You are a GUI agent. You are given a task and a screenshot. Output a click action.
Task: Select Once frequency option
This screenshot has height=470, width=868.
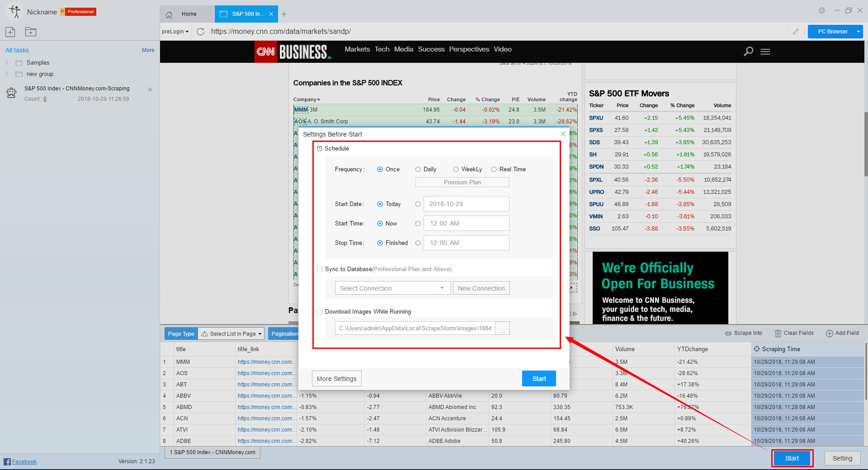pyautogui.click(x=380, y=169)
